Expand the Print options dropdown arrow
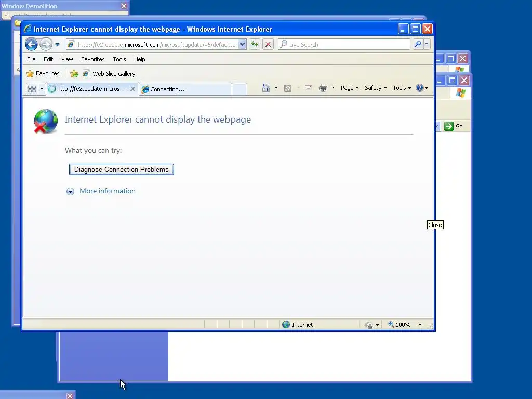 [x=333, y=88]
